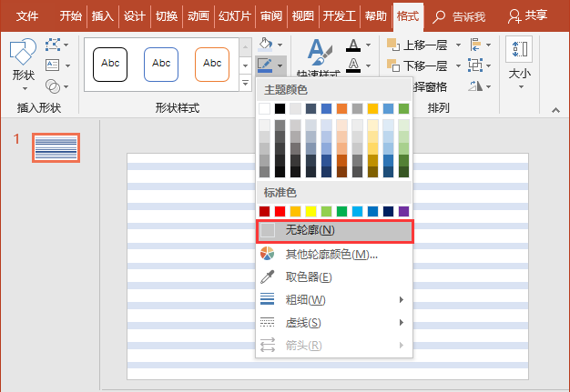The image size is (570, 392).
Task: Collapse the ribbon with the chevron
Action: coord(555,110)
